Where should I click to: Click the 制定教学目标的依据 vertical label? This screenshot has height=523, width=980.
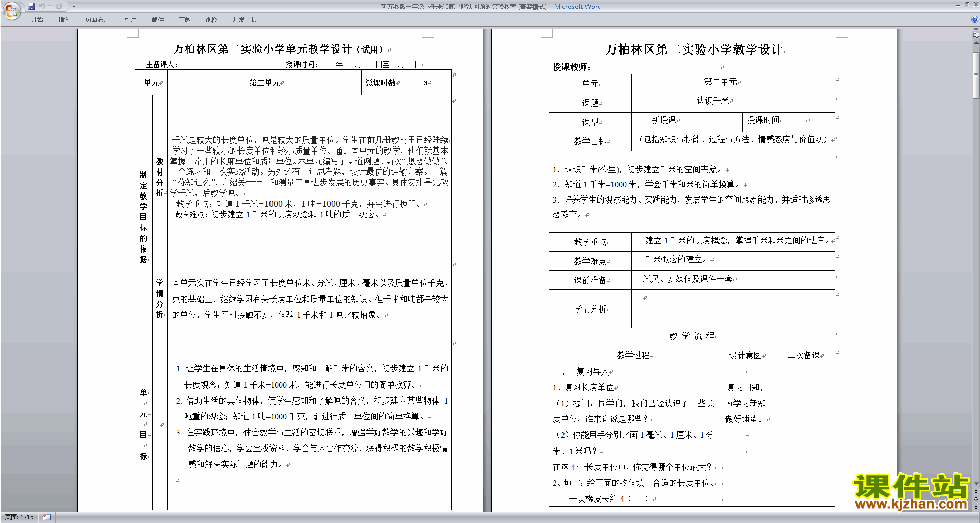[x=143, y=217]
